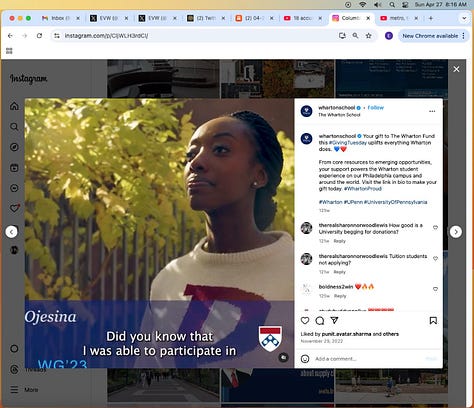474x408 pixels.
Task: Toggle video sound on the post
Action: pyautogui.click(x=283, y=357)
